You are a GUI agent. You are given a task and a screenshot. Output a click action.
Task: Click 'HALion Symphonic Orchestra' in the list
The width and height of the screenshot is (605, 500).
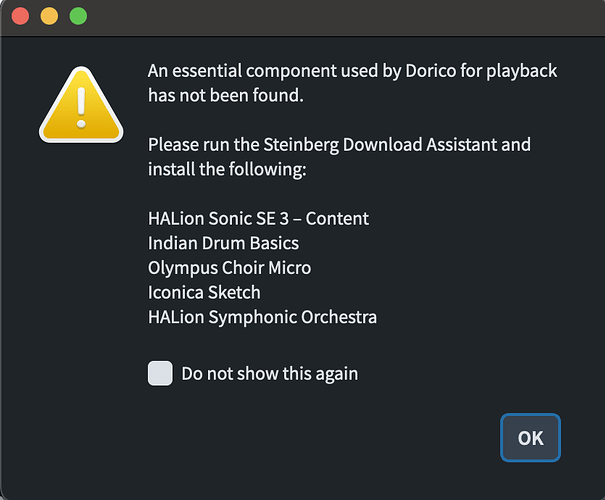[x=262, y=317]
